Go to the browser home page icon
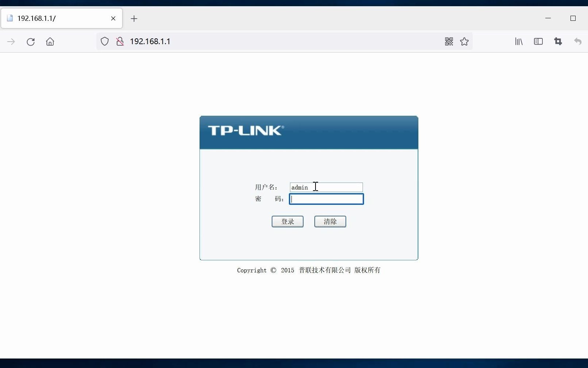Viewport: 588px width, 368px height. 50,42
